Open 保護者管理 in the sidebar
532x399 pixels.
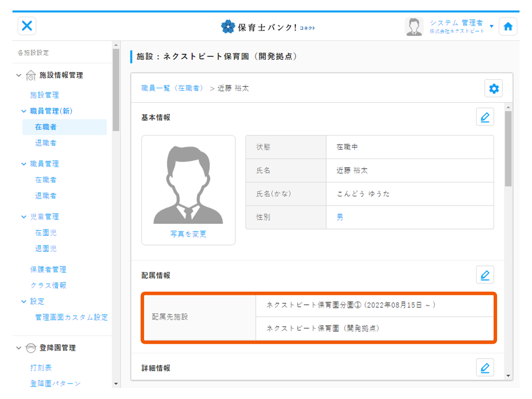(x=48, y=269)
